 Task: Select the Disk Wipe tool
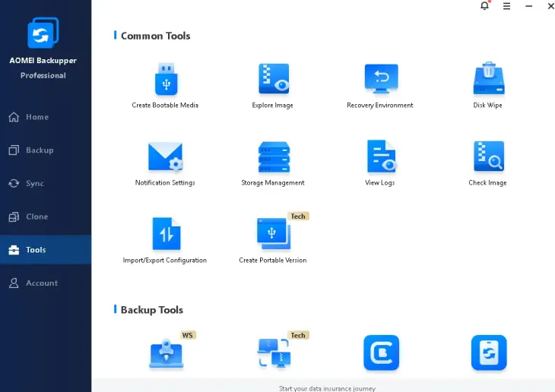tap(488, 80)
